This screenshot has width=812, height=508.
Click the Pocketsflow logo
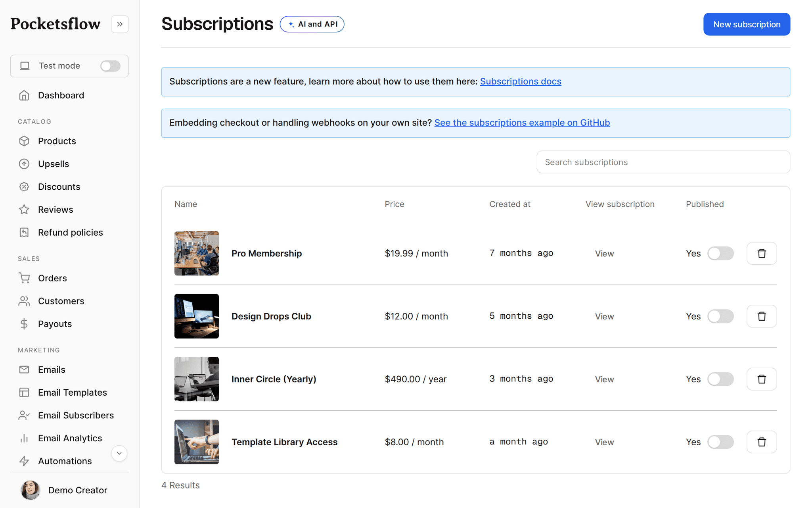coord(56,24)
